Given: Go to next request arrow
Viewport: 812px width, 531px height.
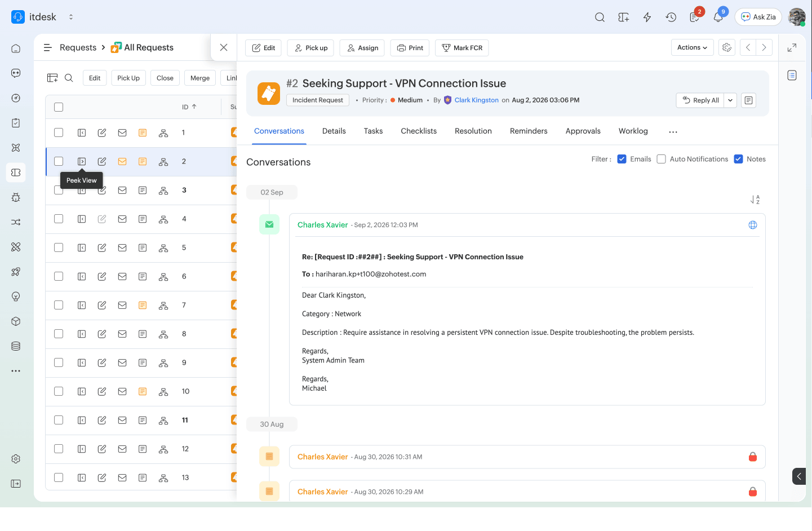Looking at the screenshot, I should 764,47.
